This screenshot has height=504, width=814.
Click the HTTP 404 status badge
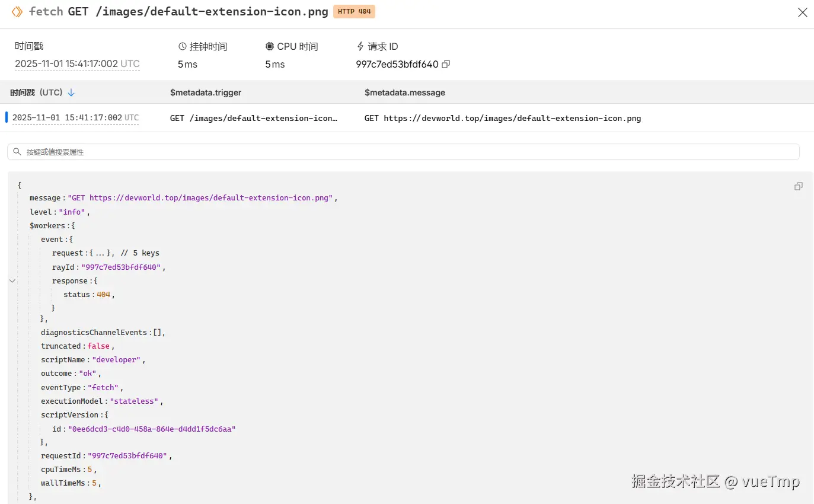point(354,12)
